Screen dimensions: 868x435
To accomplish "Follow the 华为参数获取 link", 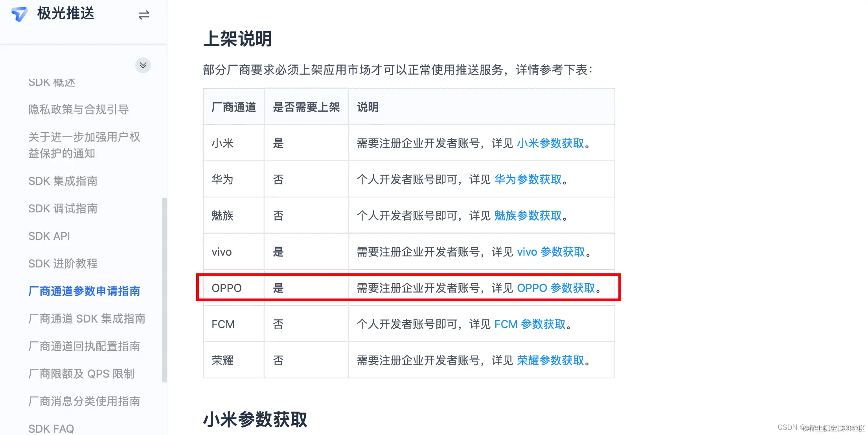I will click(x=528, y=180).
